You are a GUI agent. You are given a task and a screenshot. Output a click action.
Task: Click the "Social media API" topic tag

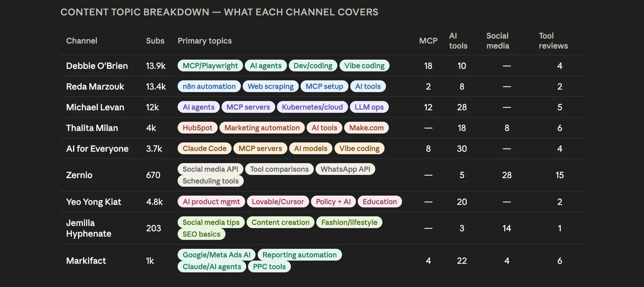[x=210, y=169]
